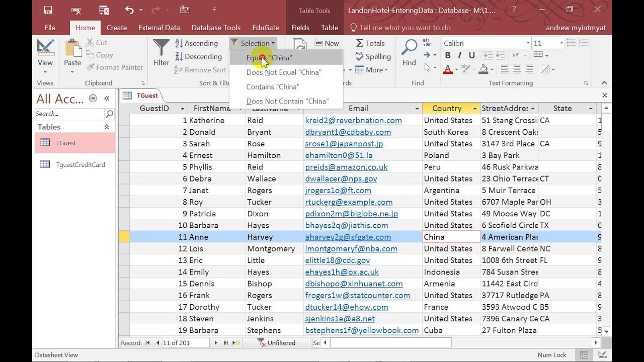Click the Cut scissors command
The width and height of the screenshot is (644, 362).
(97, 43)
